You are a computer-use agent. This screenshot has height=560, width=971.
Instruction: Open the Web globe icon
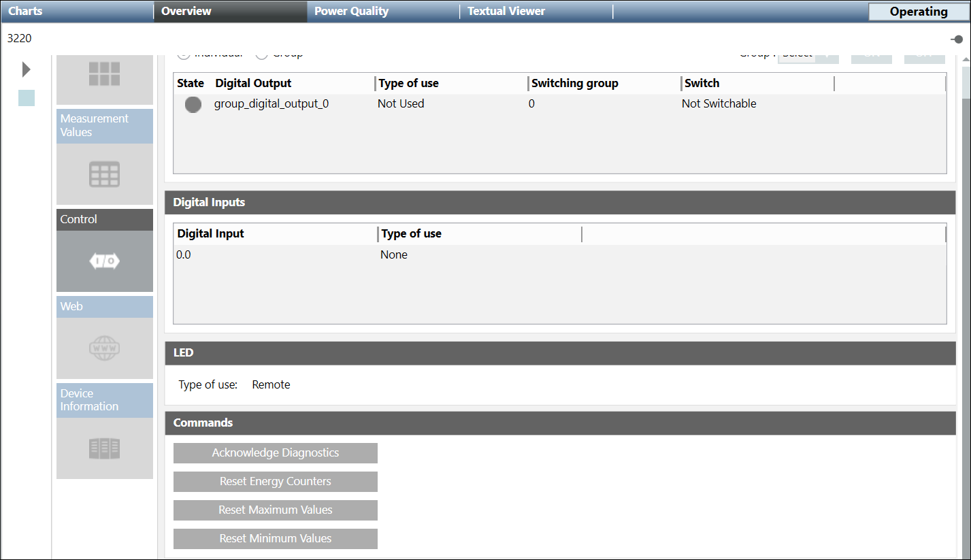[x=105, y=348]
